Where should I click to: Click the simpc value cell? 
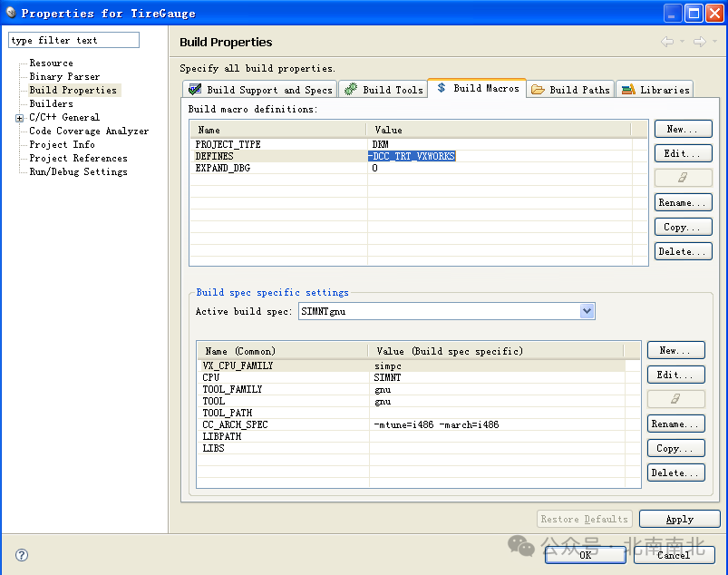click(x=388, y=366)
